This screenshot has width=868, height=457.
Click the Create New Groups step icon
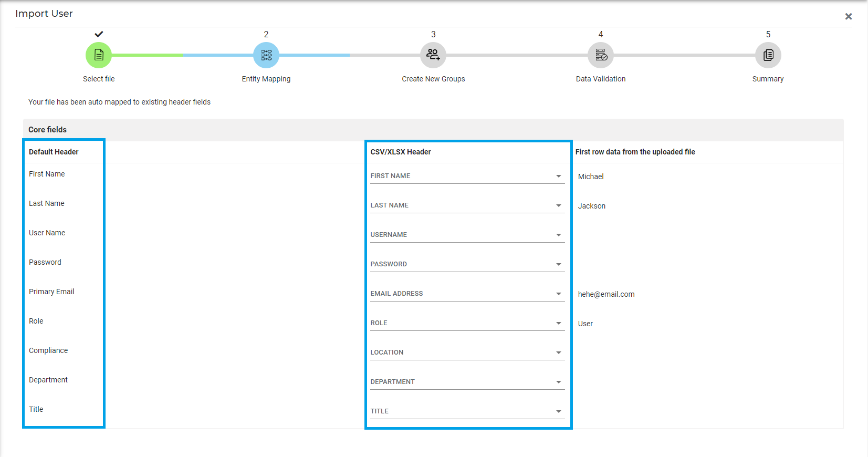pyautogui.click(x=433, y=55)
